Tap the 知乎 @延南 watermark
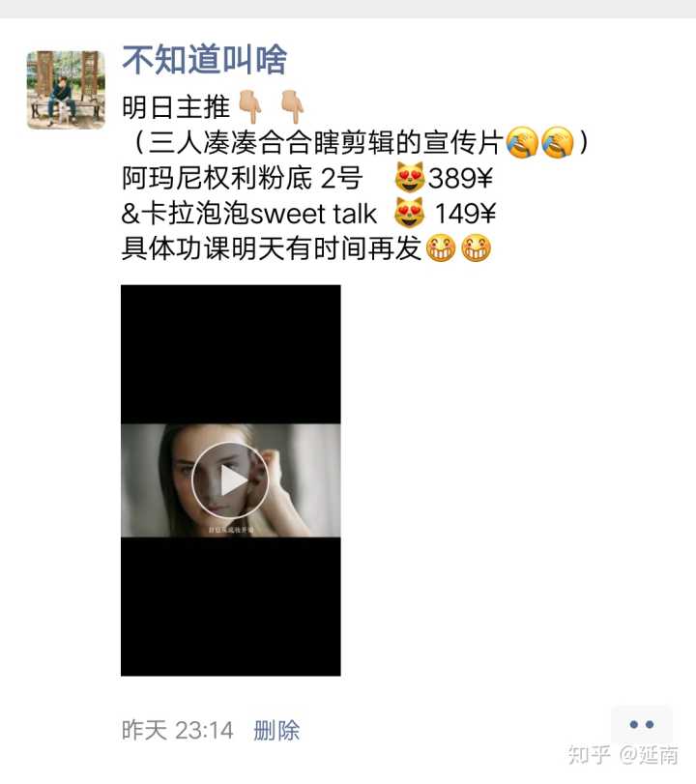The image size is (696, 784). point(623,754)
